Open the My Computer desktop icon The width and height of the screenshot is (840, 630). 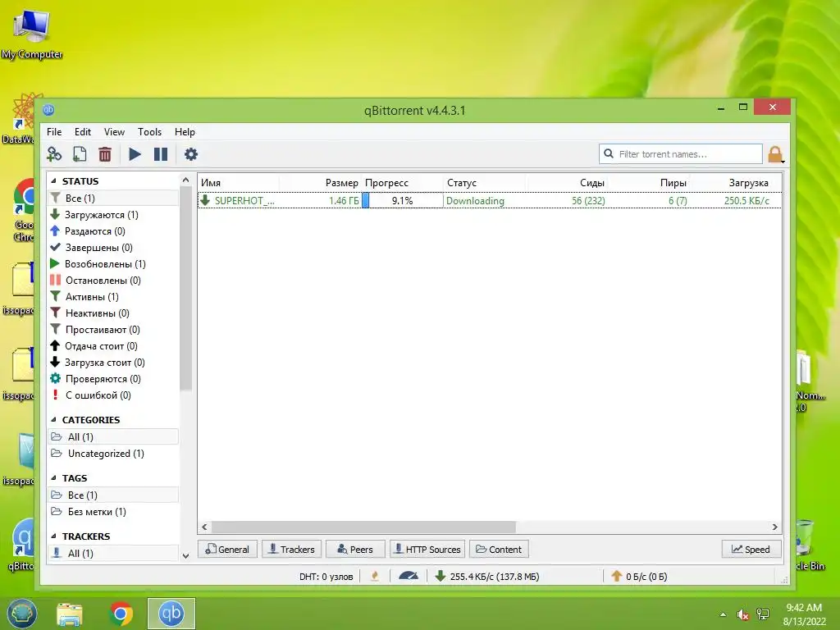click(32, 33)
